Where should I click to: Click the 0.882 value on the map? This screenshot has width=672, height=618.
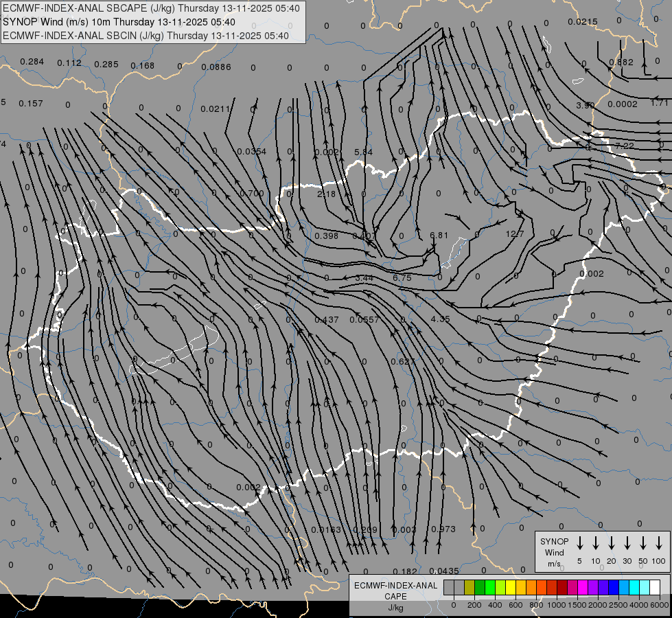(621, 62)
